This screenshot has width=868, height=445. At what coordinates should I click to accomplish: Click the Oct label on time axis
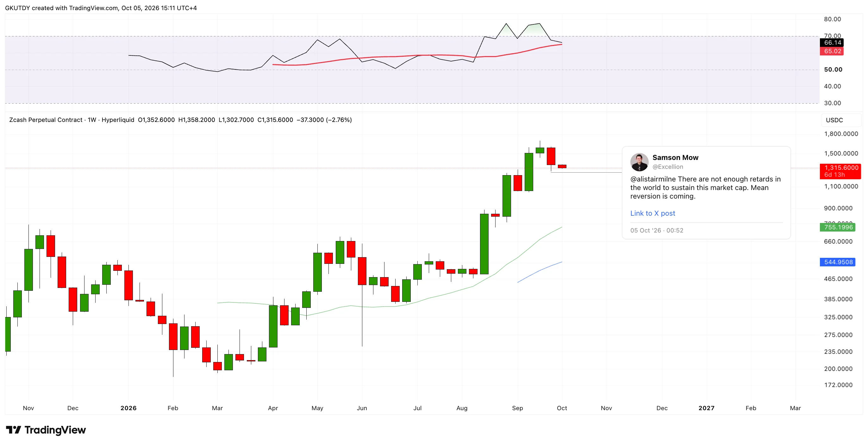[x=562, y=408]
